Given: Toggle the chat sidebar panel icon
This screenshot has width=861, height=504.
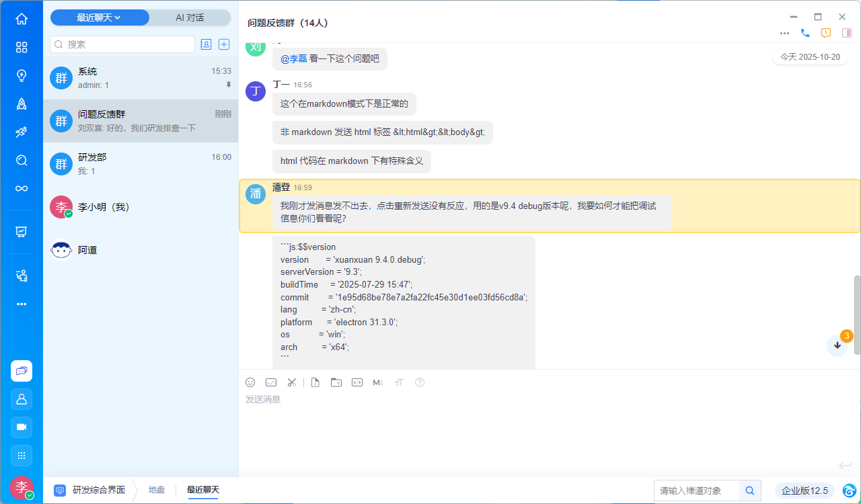Looking at the screenshot, I should pyautogui.click(x=847, y=33).
